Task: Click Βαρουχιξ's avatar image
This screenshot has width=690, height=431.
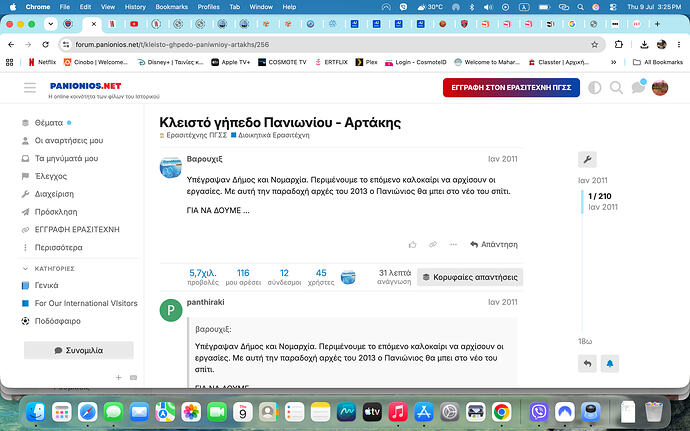Action: point(171,168)
